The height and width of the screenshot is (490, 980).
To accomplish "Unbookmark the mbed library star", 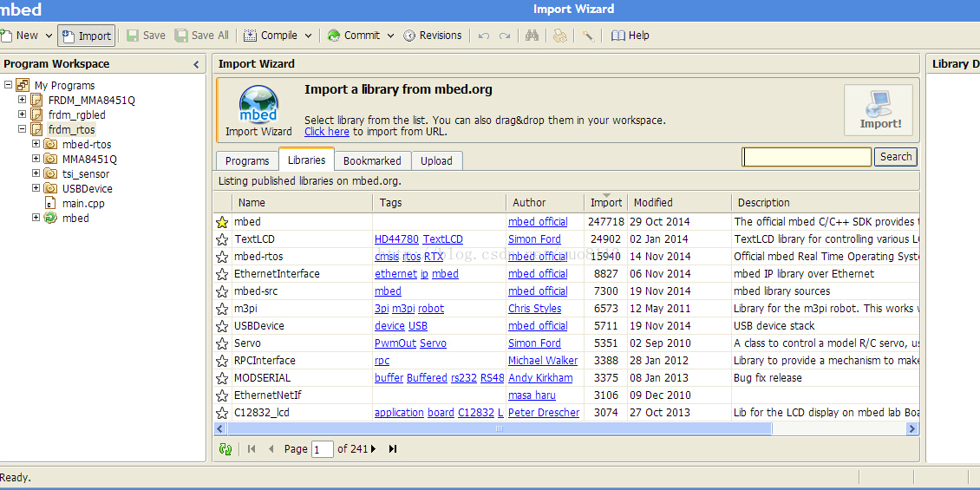I will tap(222, 222).
